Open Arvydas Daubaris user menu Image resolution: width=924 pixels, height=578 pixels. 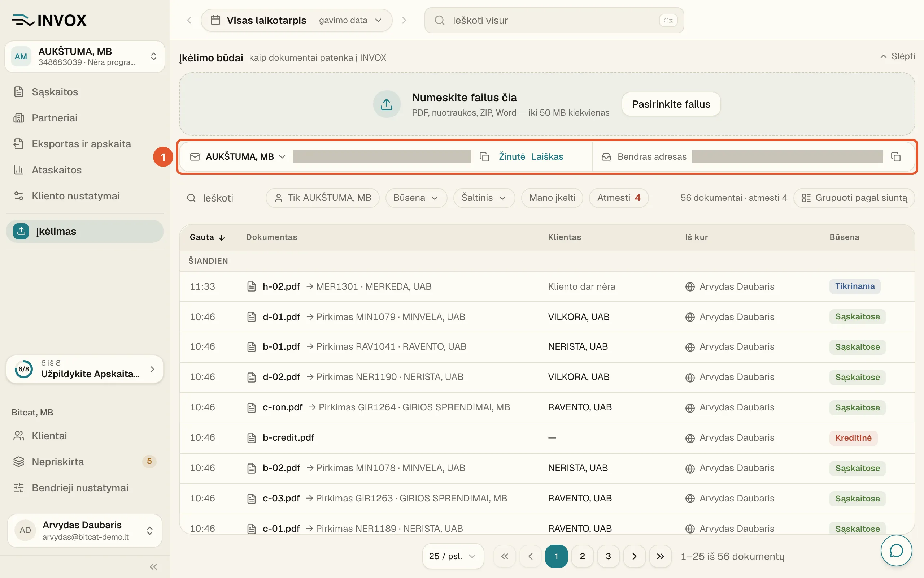[x=85, y=531]
